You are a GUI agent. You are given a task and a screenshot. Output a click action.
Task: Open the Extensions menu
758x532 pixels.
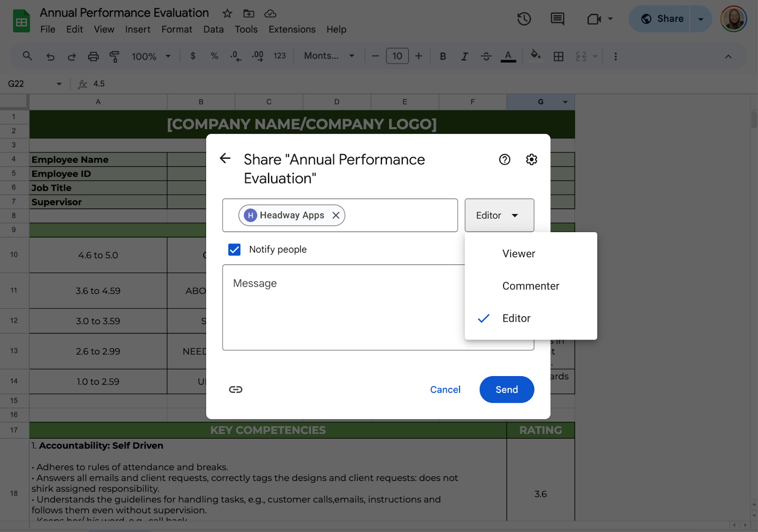[292, 29]
